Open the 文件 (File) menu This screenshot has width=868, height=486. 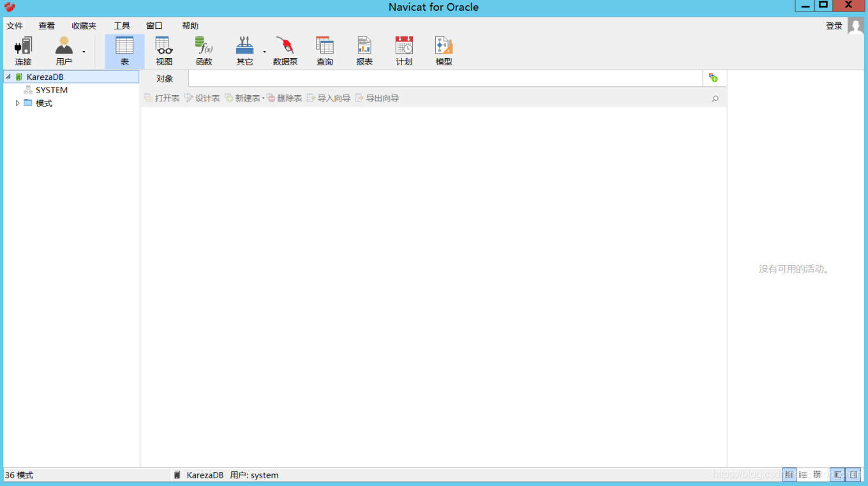[x=15, y=26]
